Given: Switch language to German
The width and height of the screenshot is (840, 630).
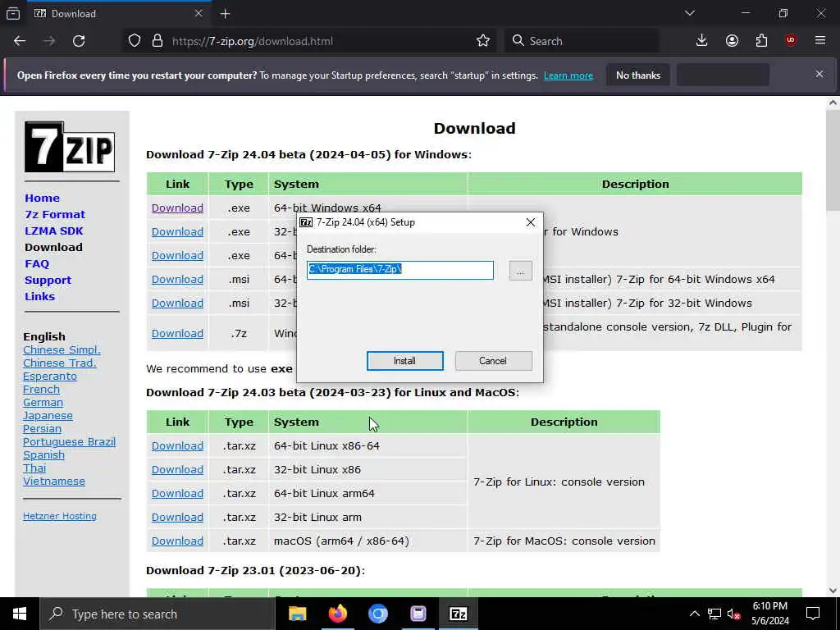Looking at the screenshot, I should tap(43, 402).
